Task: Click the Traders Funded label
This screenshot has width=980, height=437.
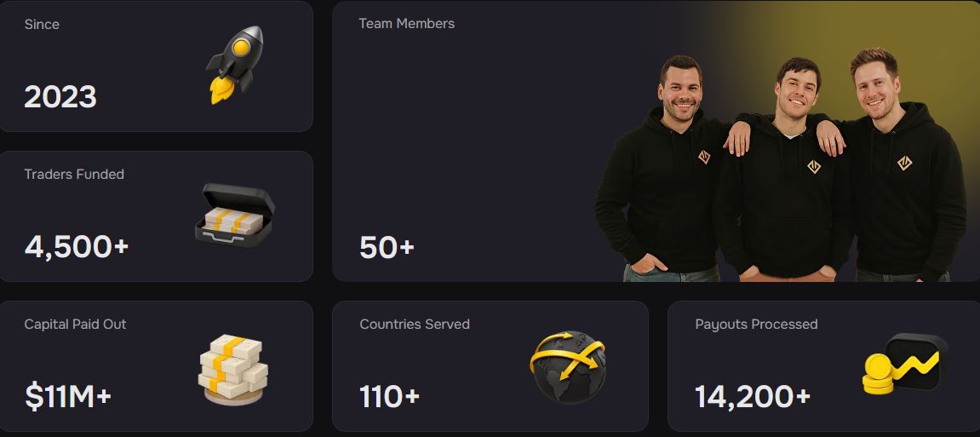Action: pyautogui.click(x=74, y=174)
